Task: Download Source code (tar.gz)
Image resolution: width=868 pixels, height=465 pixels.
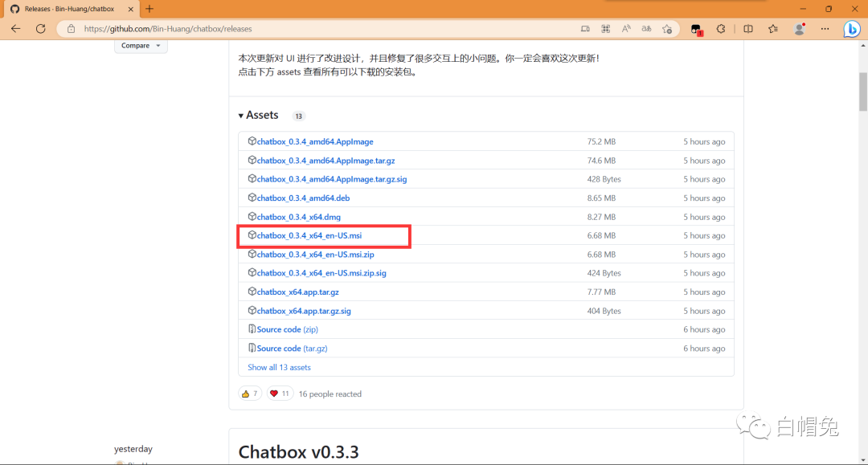Action: click(x=292, y=349)
